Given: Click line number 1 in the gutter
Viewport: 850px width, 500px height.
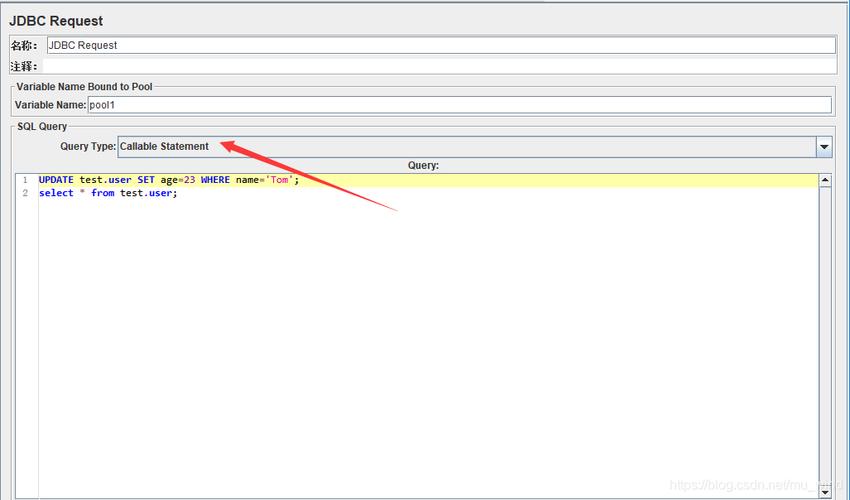Looking at the screenshot, I should coord(25,180).
